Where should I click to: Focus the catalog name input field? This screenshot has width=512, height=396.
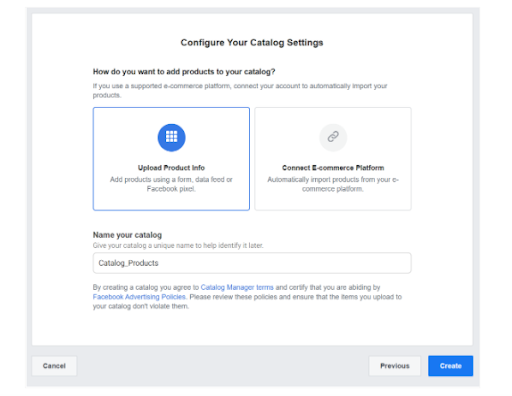252,263
